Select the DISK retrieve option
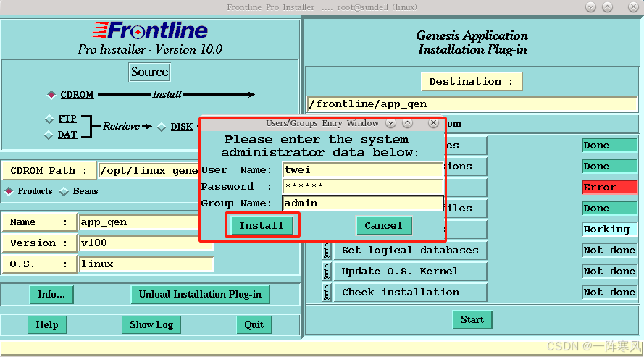644x357 pixels. tap(162, 127)
